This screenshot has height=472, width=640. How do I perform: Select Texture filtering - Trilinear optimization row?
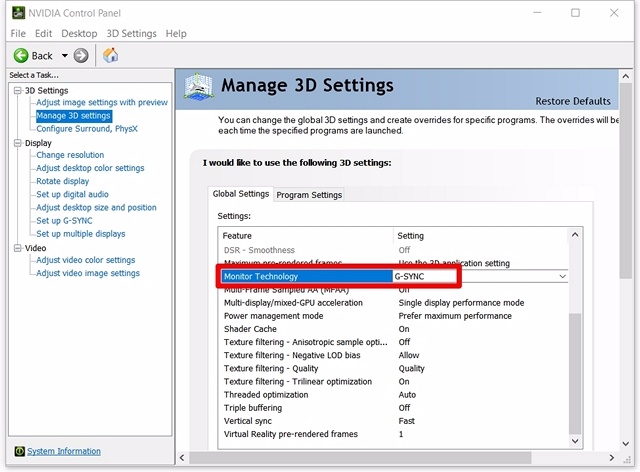(x=394, y=382)
